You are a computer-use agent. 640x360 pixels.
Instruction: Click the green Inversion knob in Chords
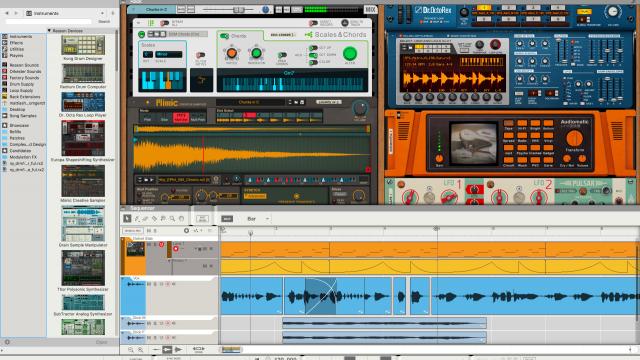click(256, 53)
